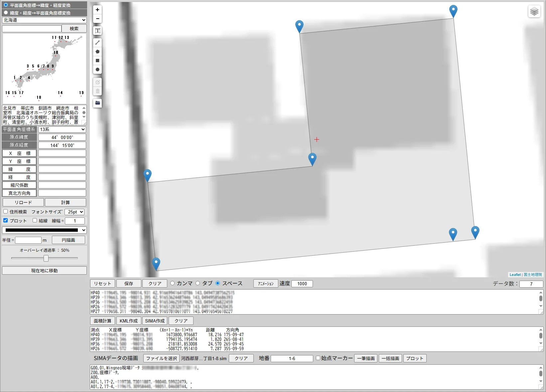The height and width of the screenshot is (392, 546).
Task: Click the marker at the upper block's northwest corner
Action: 299,27
